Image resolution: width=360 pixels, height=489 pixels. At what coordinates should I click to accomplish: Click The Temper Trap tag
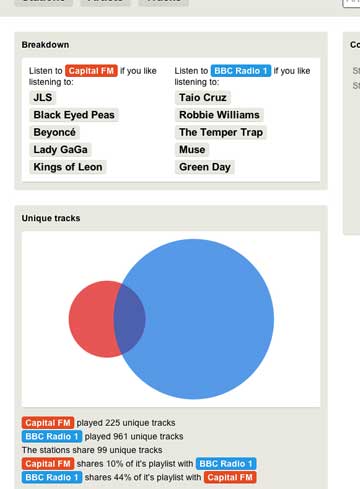click(x=221, y=132)
